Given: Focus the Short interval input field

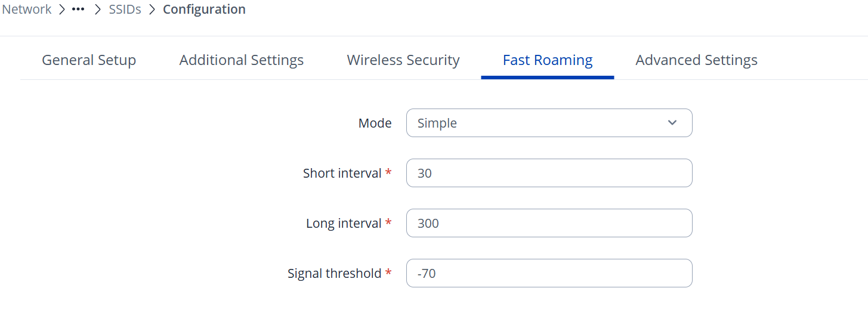Looking at the screenshot, I should tap(549, 173).
